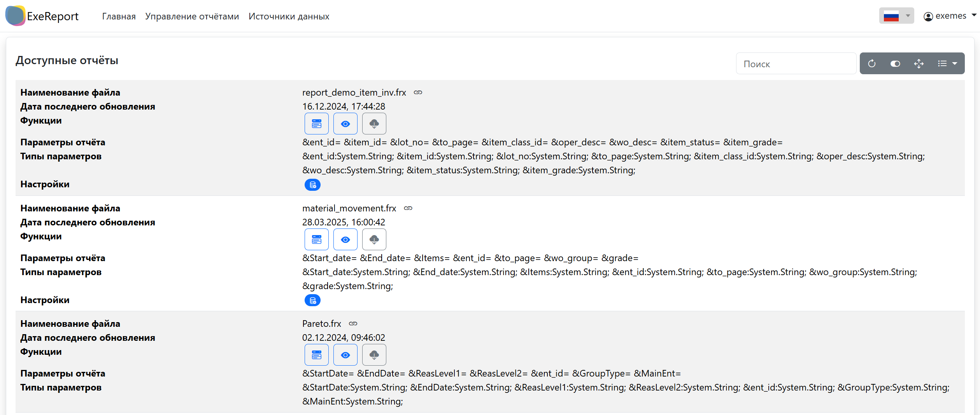Go to Управление отчётами
Screen dimensions: 980x415
pos(192,16)
